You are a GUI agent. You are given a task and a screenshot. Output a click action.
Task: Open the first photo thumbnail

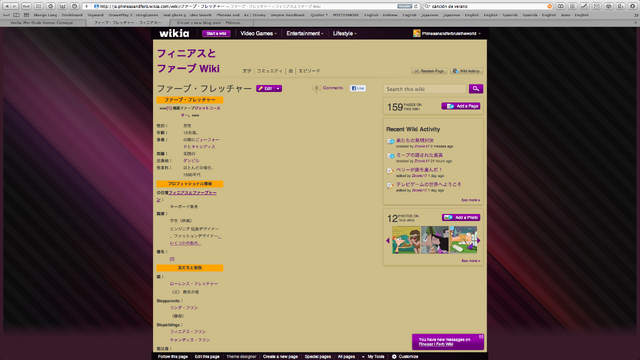point(406,240)
